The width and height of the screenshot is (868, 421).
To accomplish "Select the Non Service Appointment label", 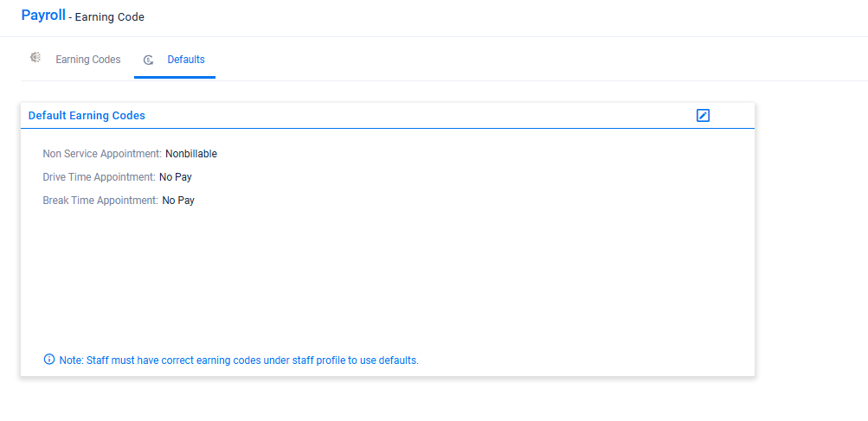I will pos(102,154).
